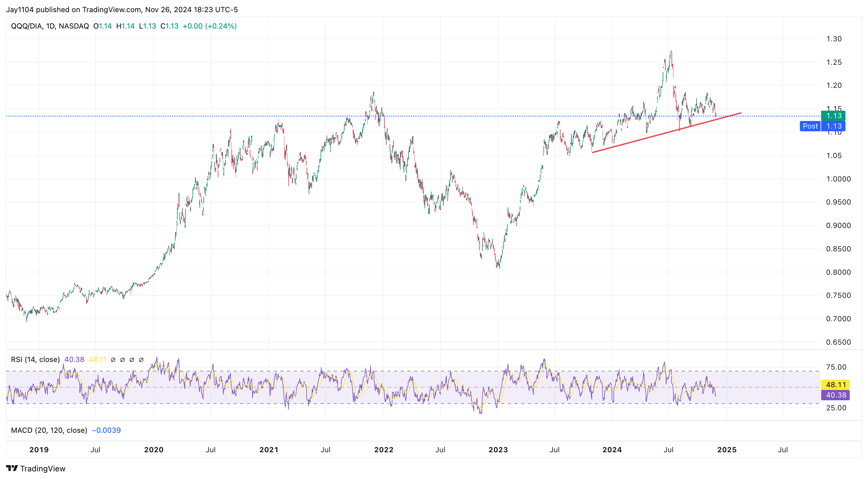Viewport: 868px width, 479px height.
Task: Click the 0.9000 price scale label
Action: click(x=838, y=225)
